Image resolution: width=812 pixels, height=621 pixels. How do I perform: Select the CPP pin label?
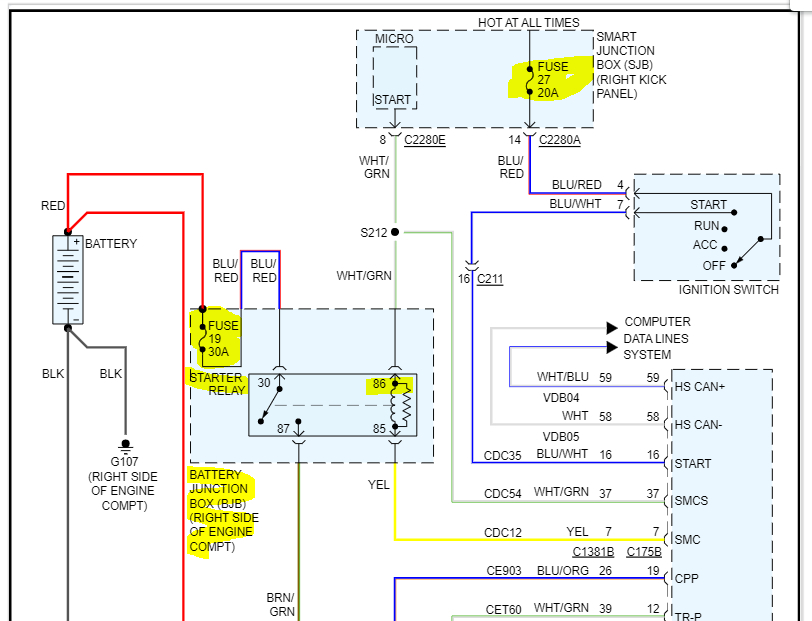[687, 578]
